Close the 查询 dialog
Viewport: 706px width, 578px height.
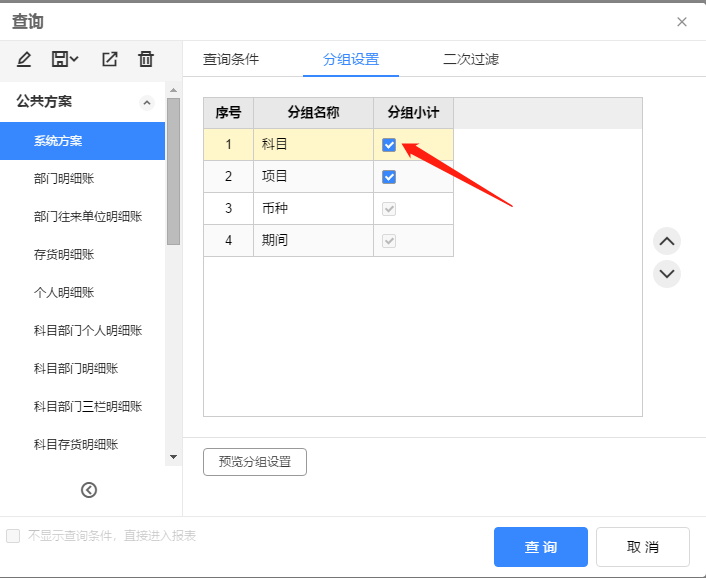[682, 22]
